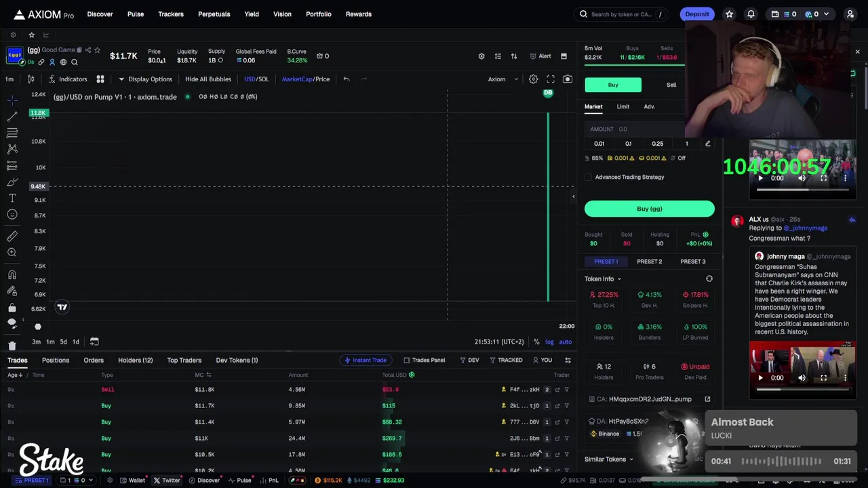Toggle MarketCap/Price display
868x488 pixels.
tap(306, 79)
